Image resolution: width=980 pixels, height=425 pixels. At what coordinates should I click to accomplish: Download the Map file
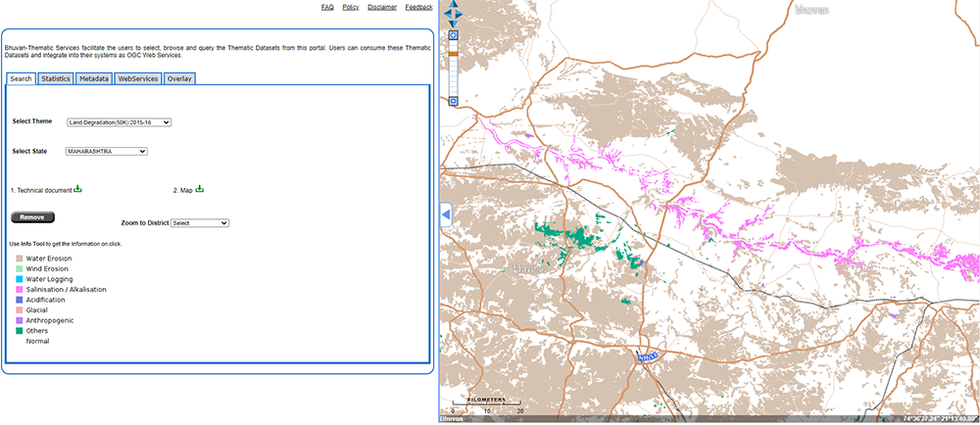(199, 189)
